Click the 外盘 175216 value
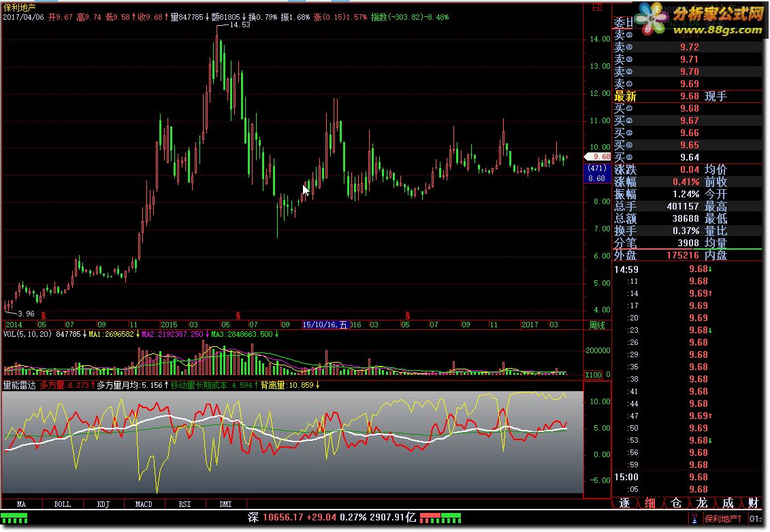This screenshot has width=770, height=532. tap(683, 256)
